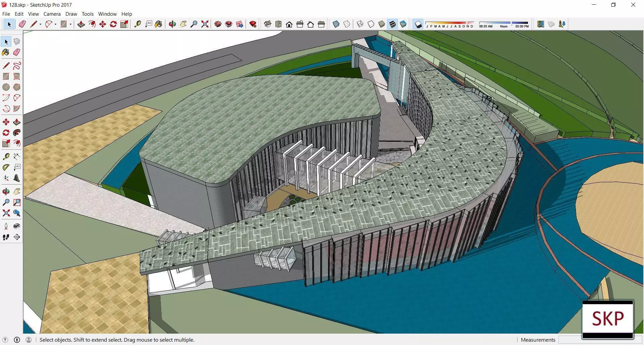Switch to Back view
This screenshot has height=345, width=644.
click(311, 24)
